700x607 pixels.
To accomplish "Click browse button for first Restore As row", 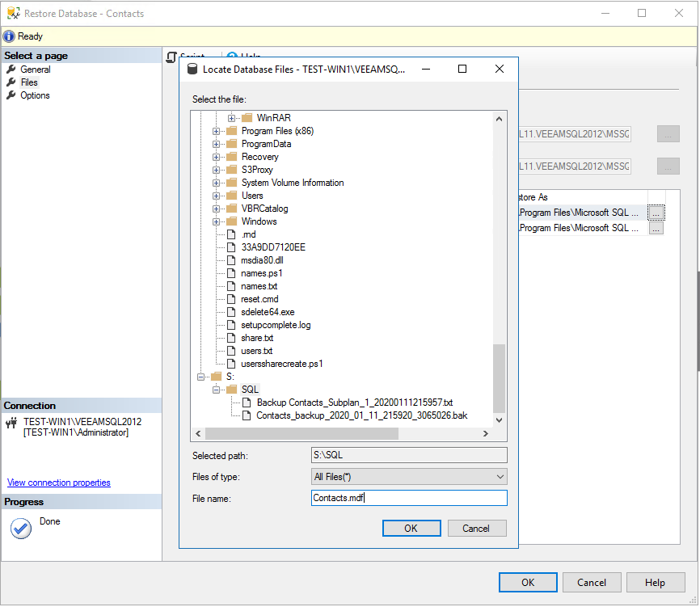I will (x=656, y=213).
